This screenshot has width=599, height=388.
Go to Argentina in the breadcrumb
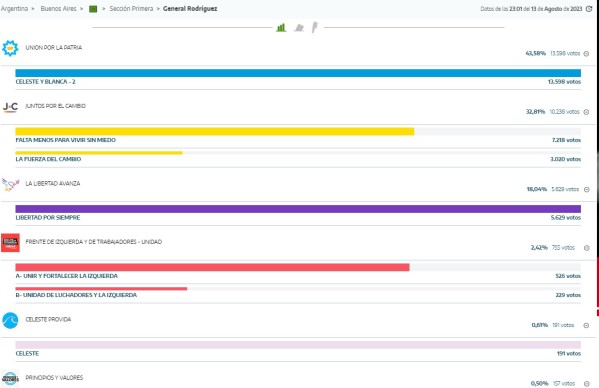pos(14,8)
